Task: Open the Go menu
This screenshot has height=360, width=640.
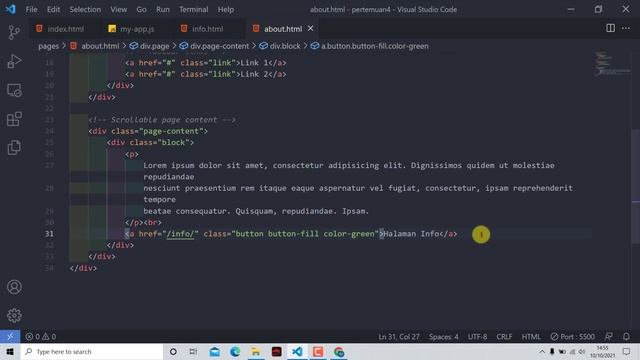Action: [141, 9]
